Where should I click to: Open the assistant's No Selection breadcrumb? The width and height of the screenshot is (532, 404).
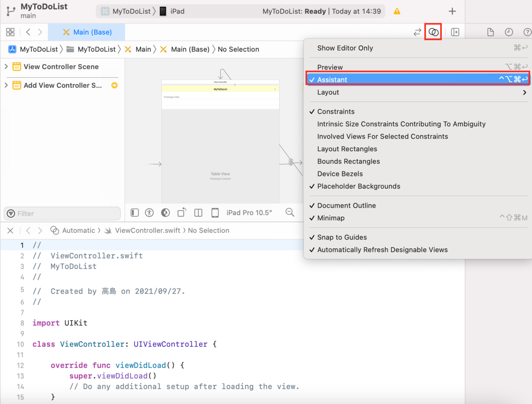coord(209,231)
